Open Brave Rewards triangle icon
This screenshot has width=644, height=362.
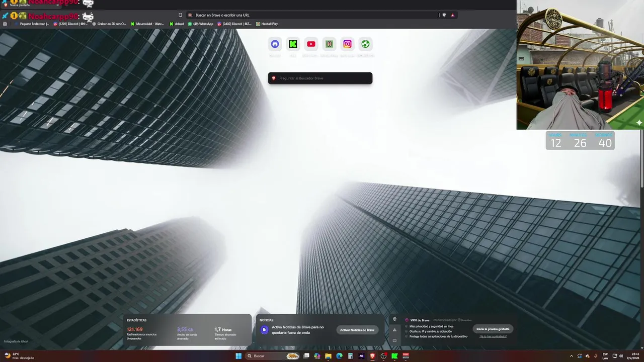click(x=452, y=15)
